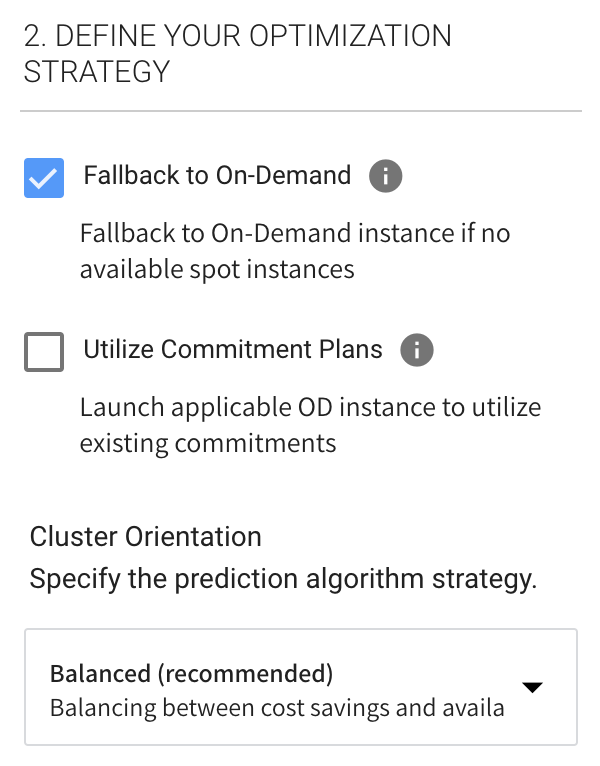Uncheck the Fallback to On-Demand checkbox

click(44, 178)
